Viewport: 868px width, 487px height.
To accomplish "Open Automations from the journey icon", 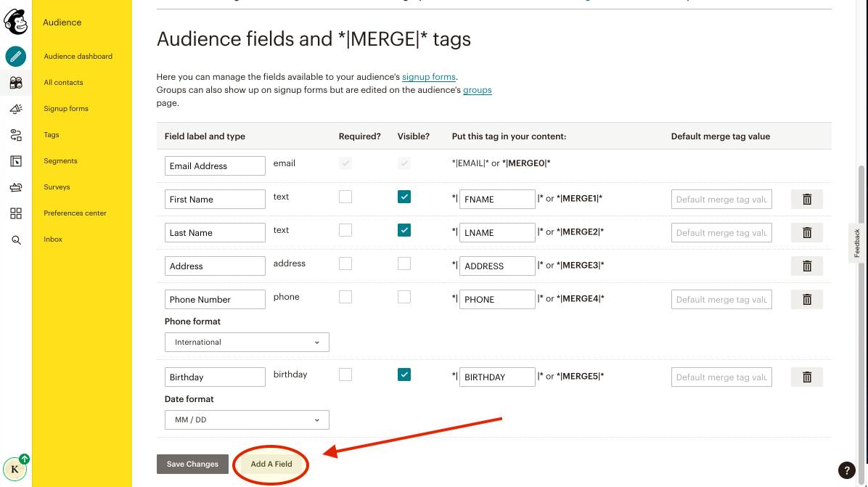I will [x=15, y=134].
